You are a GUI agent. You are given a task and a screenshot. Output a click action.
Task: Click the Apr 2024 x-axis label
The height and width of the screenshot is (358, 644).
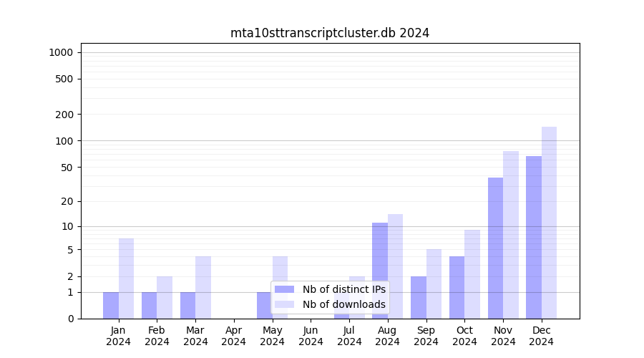(x=234, y=336)
